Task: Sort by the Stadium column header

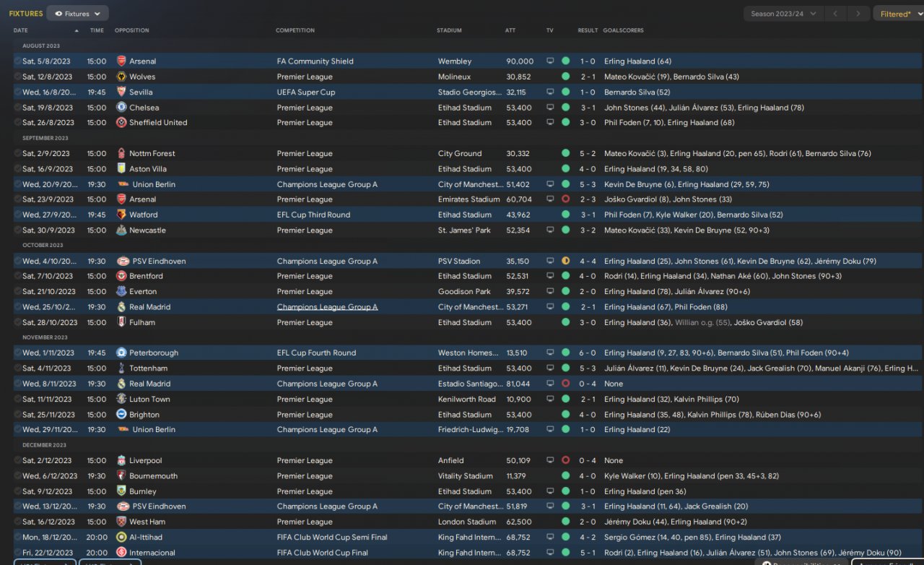Action: tap(449, 30)
